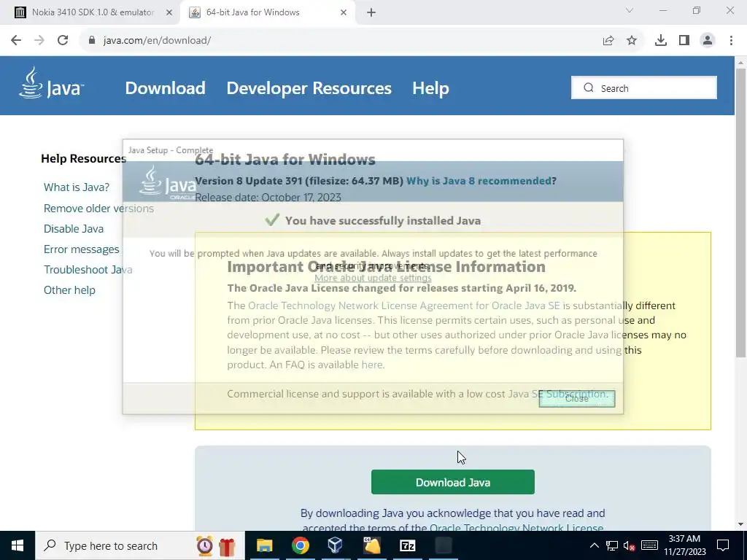Click the yellow folder app in taskbar
The height and width of the screenshot is (560, 747).
371,545
